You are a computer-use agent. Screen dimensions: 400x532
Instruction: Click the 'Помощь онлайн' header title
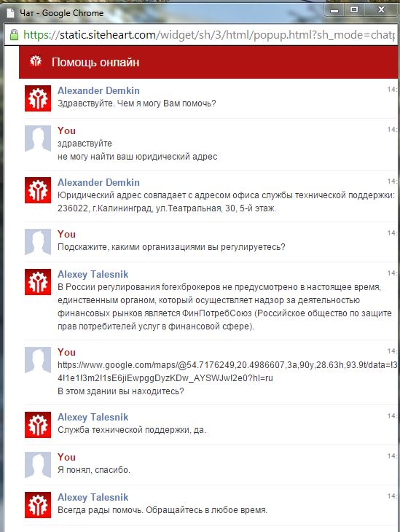(95, 62)
